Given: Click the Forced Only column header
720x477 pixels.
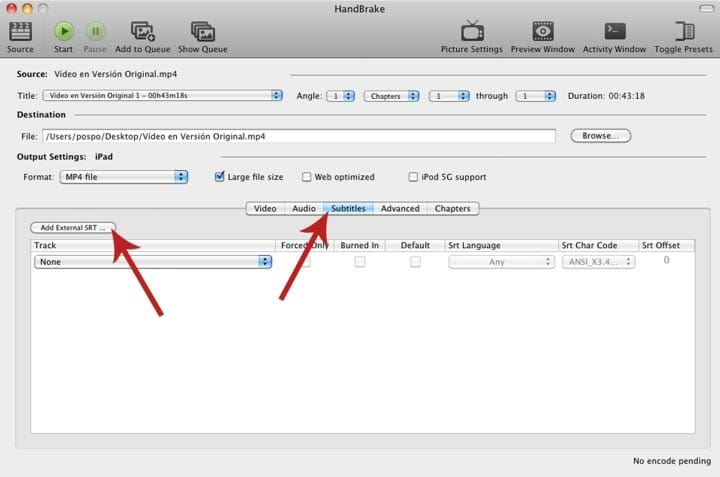Looking at the screenshot, I should (x=305, y=245).
